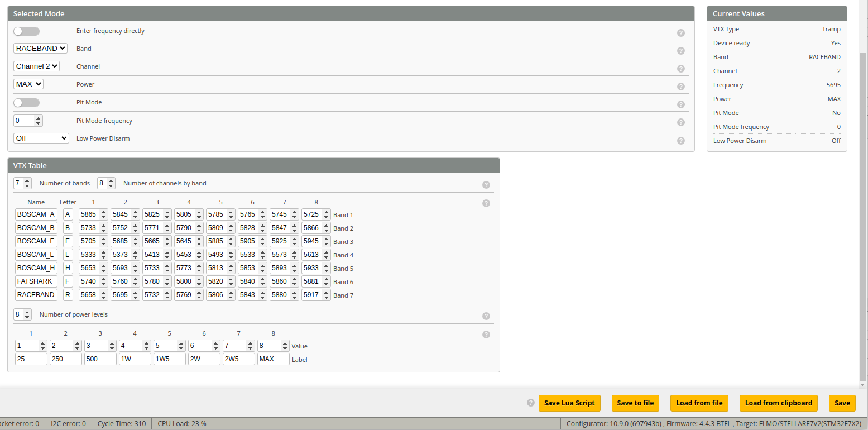Open the RACEBAND band dropdown
The image size is (868, 430).
[41, 49]
